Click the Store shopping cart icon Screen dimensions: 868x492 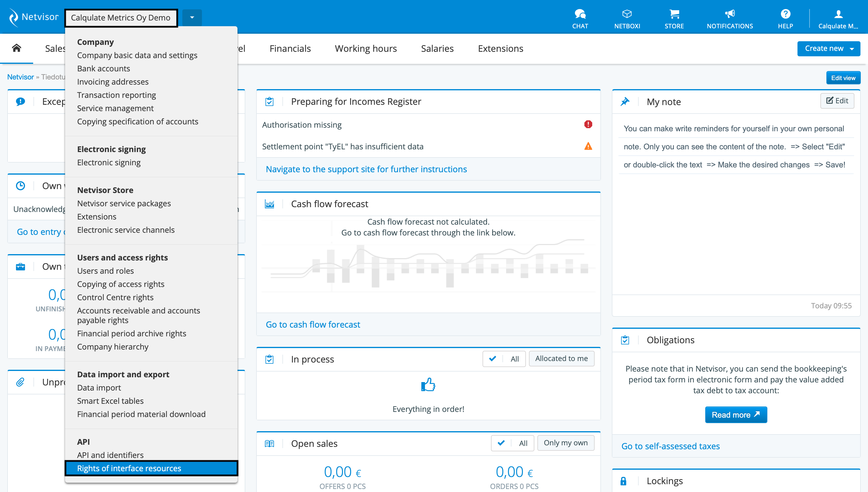pos(674,14)
